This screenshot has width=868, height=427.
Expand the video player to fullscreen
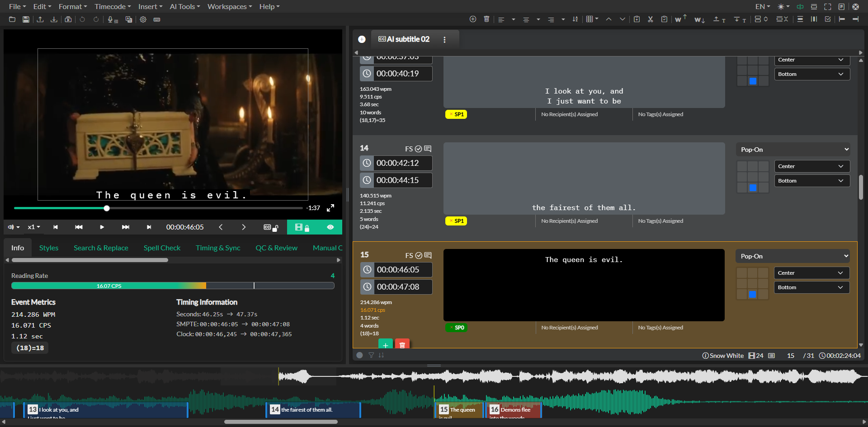point(330,208)
